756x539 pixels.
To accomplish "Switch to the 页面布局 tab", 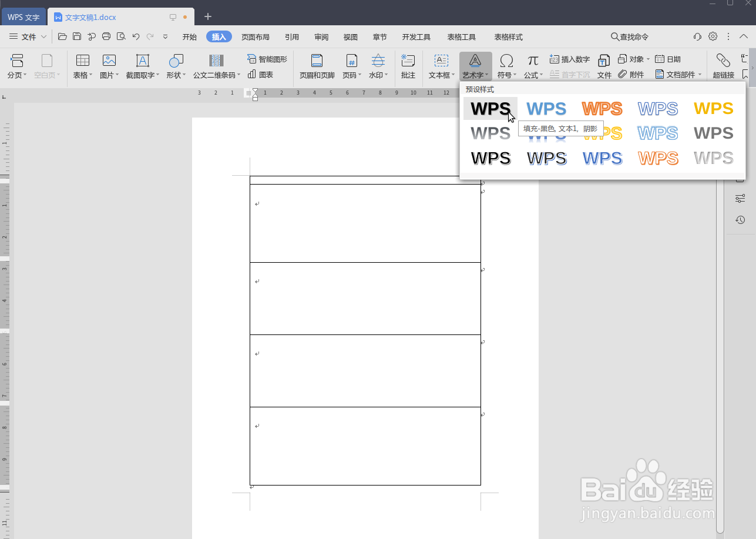I will (x=256, y=37).
